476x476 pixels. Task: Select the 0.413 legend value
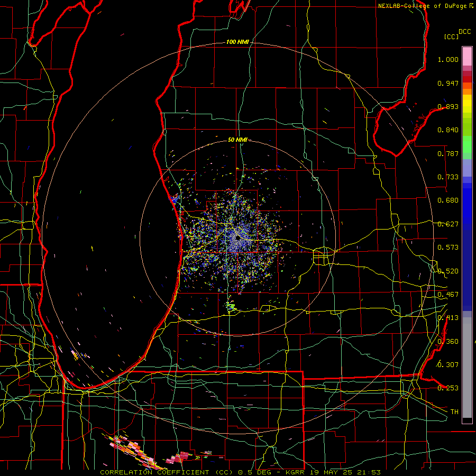pyautogui.click(x=448, y=318)
